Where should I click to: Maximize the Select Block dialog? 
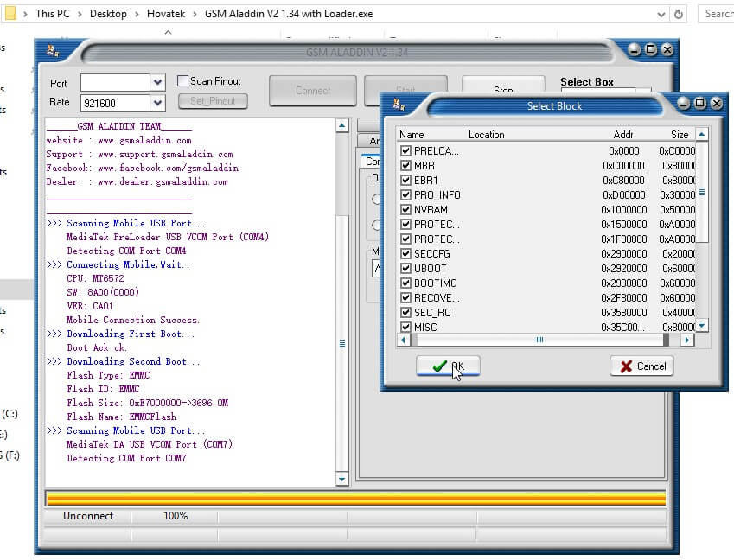[x=699, y=103]
